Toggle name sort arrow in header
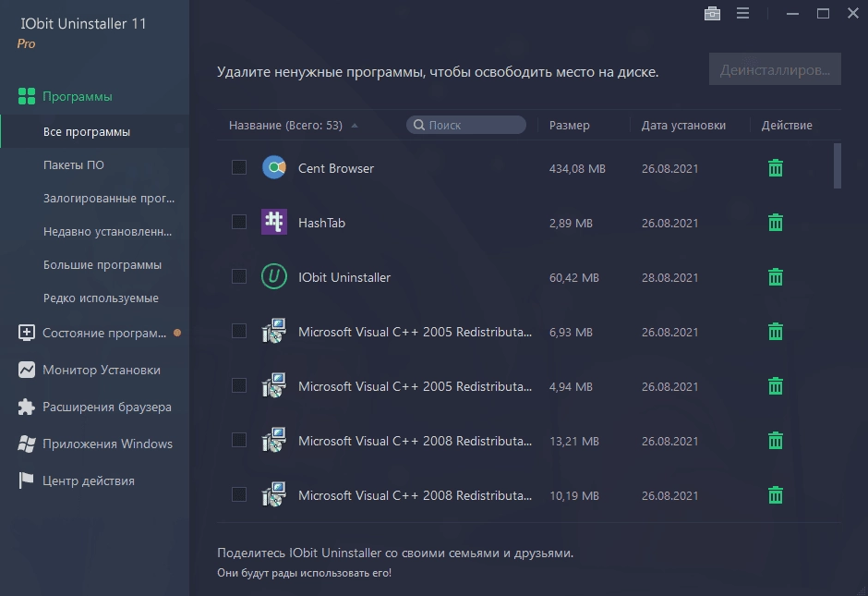 tap(355, 126)
